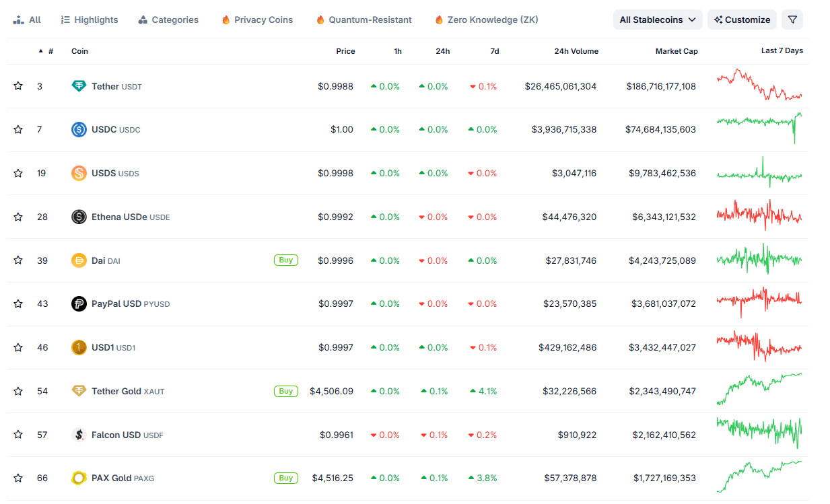This screenshot has width=830, height=504.
Task: Open the All Stablecoins dropdown
Action: click(x=658, y=20)
